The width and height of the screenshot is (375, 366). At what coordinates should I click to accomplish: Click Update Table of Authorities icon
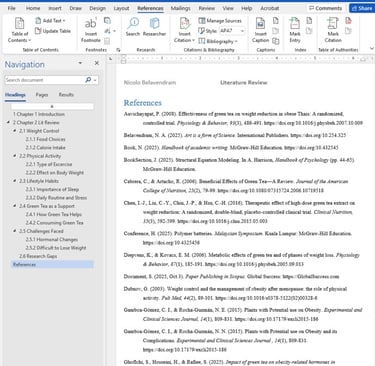pyautogui.click(x=348, y=31)
